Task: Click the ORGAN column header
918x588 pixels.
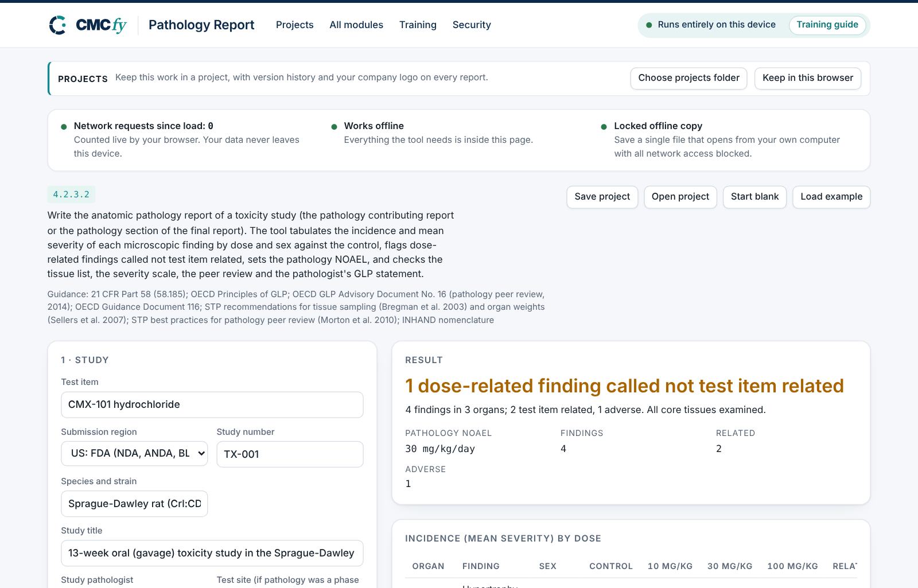Action: pos(428,566)
